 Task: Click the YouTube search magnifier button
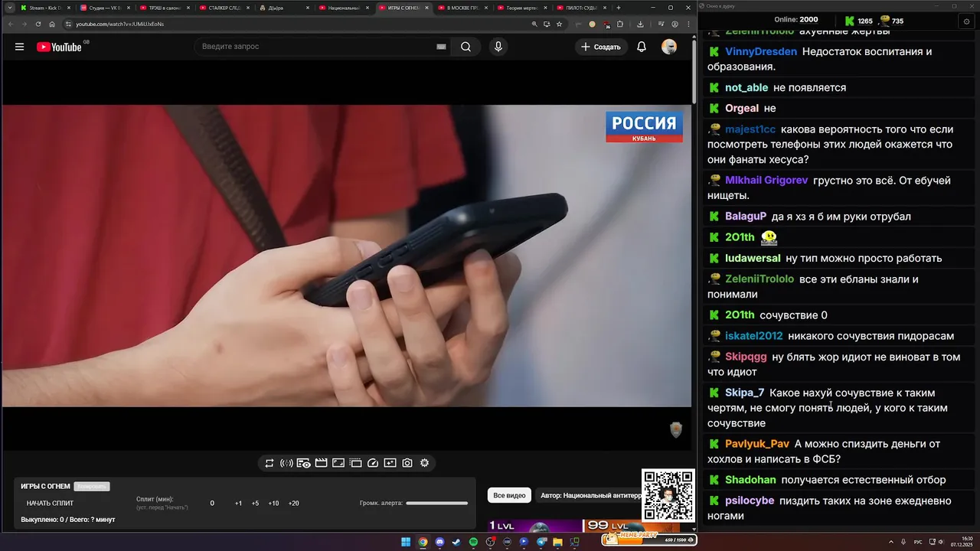465,47
